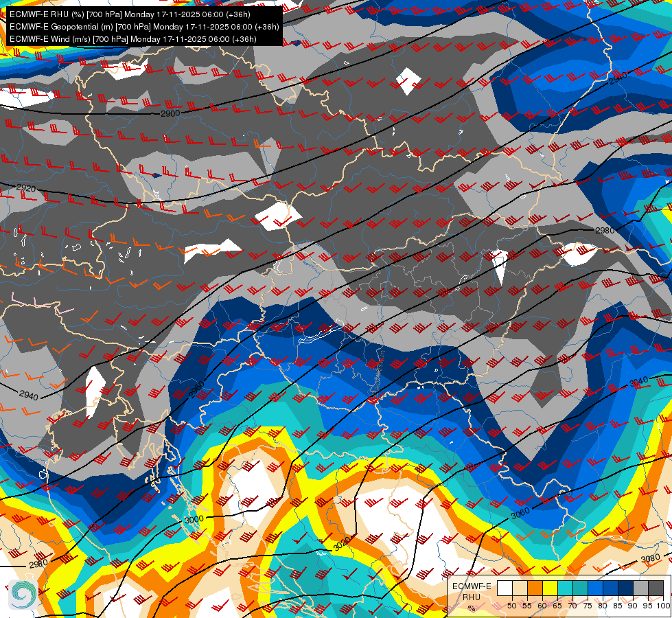672x618 pixels.
Task: Click the 2920 geopotential contour label
Action: pyautogui.click(x=26, y=188)
